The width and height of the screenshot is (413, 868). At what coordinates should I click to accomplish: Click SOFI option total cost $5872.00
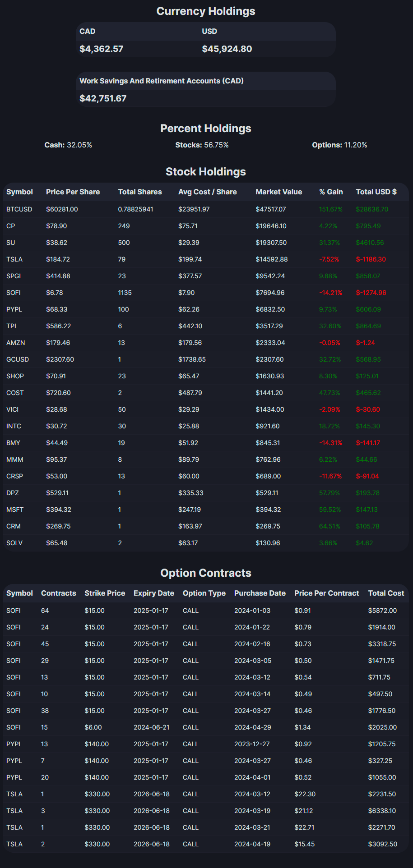(x=382, y=611)
